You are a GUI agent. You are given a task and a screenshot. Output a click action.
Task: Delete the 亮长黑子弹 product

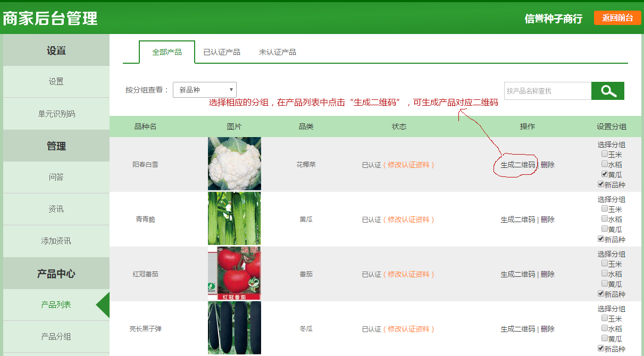click(548, 329)
